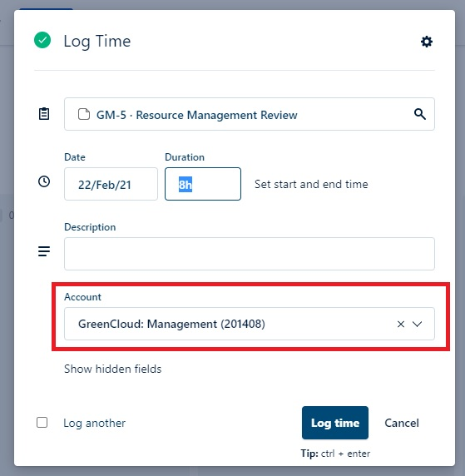
Task: Click the magnifier search icon in issue field
Action: pyautogui.click(x=420, y=114)
